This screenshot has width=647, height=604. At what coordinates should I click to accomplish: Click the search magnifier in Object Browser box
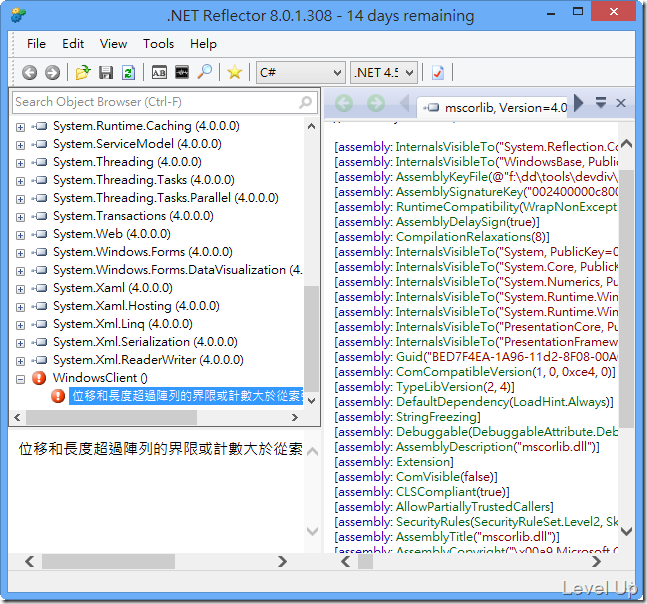305,102
